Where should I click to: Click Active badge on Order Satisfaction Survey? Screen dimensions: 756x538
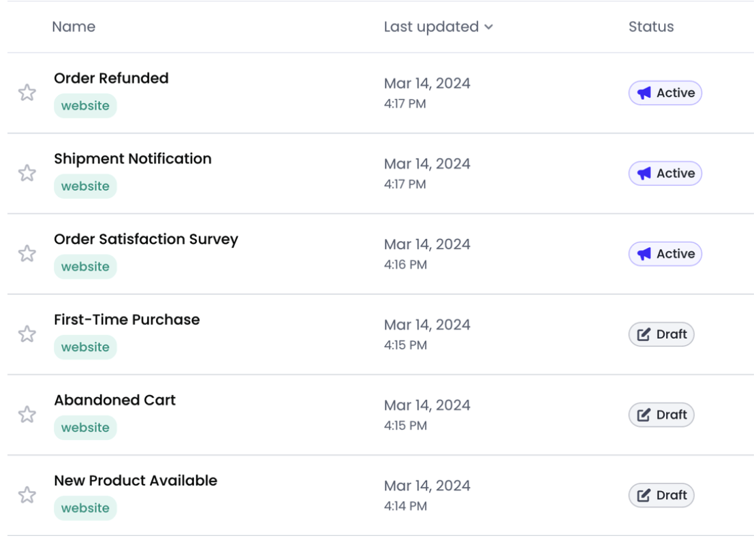[x=665, y=253]
